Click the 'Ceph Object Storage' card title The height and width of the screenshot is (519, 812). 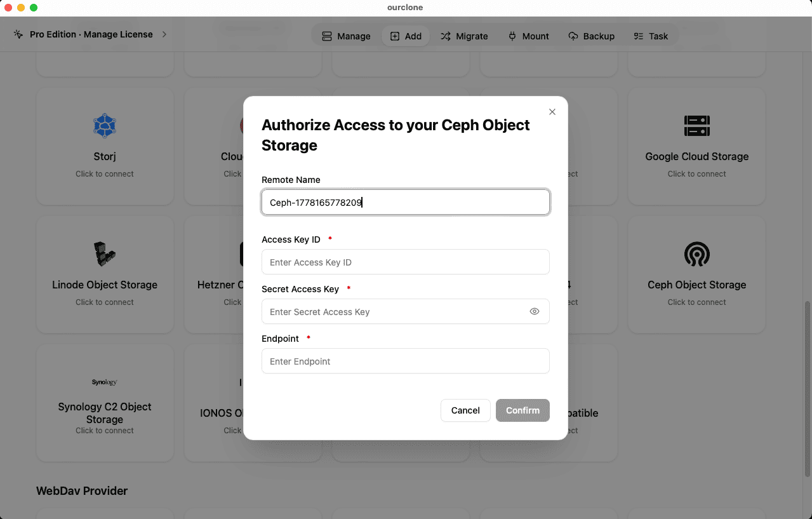coord(696,285)
